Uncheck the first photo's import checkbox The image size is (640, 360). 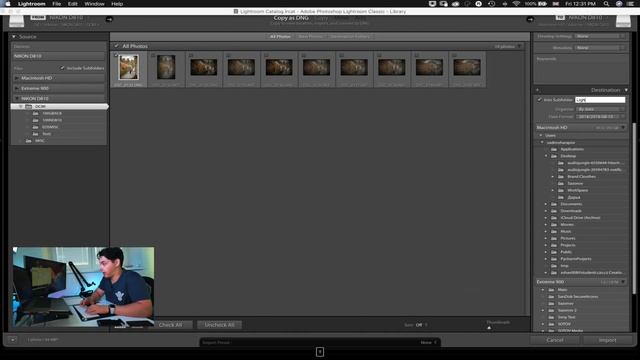116,55
